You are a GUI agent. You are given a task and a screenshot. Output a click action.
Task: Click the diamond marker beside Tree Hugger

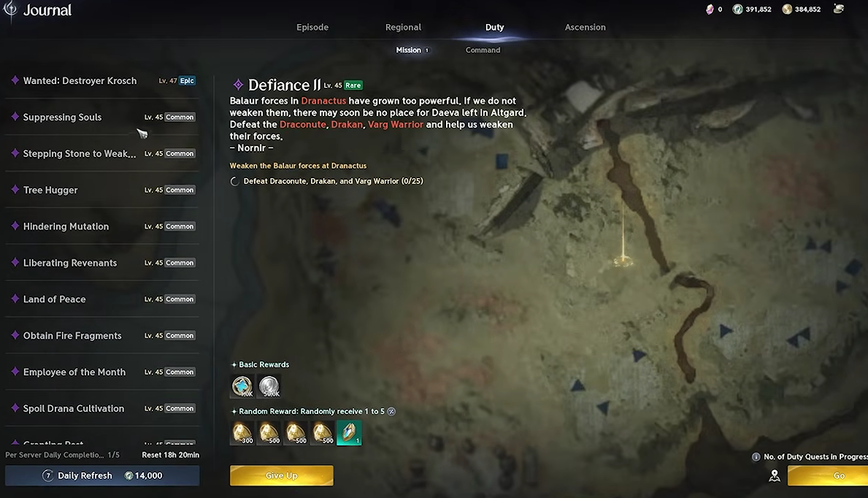coord(15,189)
